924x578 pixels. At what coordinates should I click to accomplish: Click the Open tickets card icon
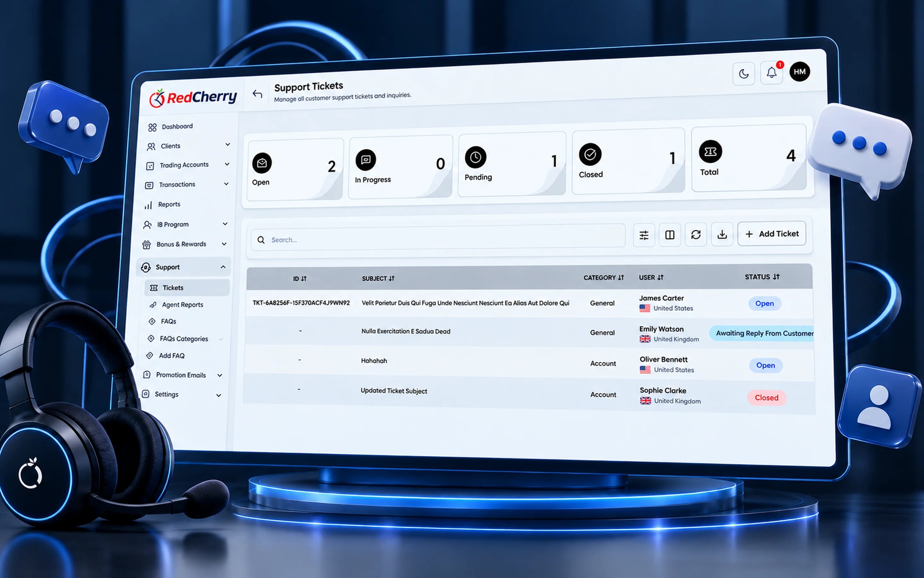click(262, 163)
